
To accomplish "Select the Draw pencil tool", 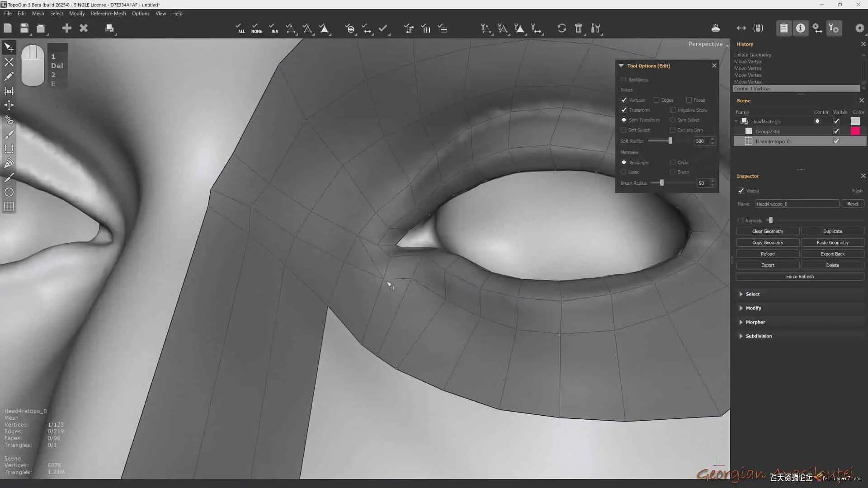I will point(9,76).
